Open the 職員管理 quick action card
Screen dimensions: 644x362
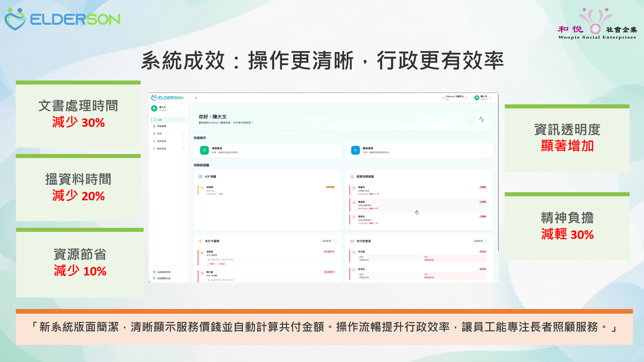[x=419, y=150]
